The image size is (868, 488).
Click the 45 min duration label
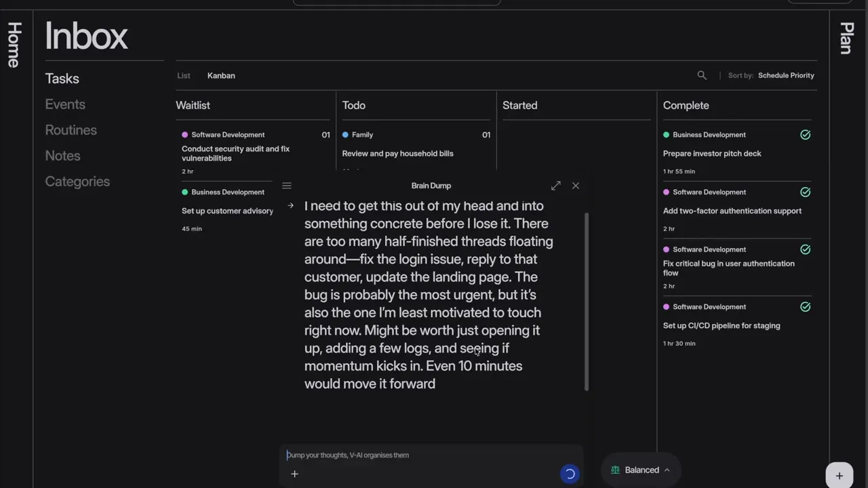(191, 229)
